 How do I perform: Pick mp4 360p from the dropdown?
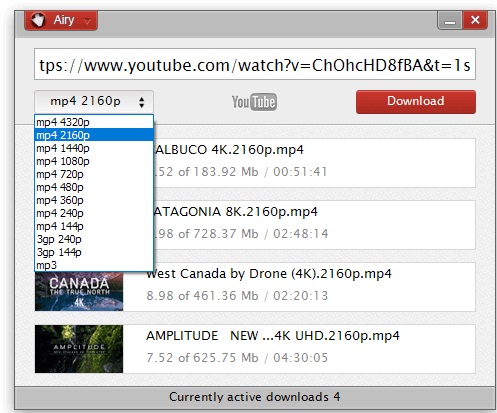[x=94, y=200]
